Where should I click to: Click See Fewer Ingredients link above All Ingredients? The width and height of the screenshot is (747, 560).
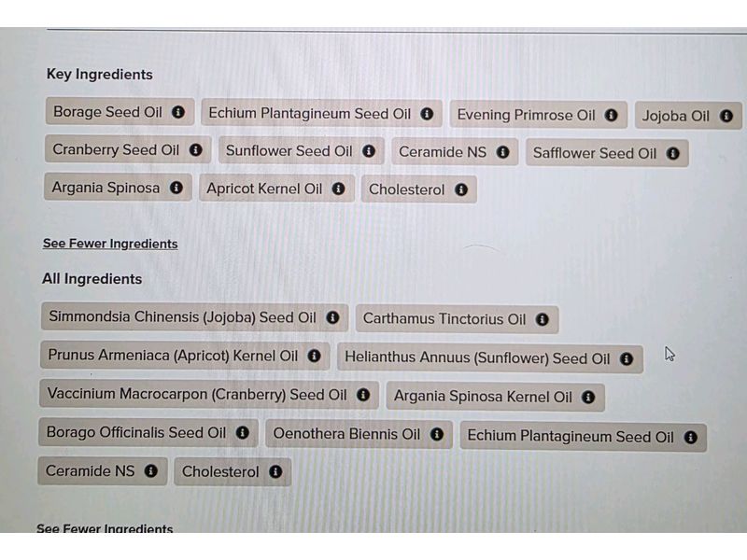(x=110, y=244)
